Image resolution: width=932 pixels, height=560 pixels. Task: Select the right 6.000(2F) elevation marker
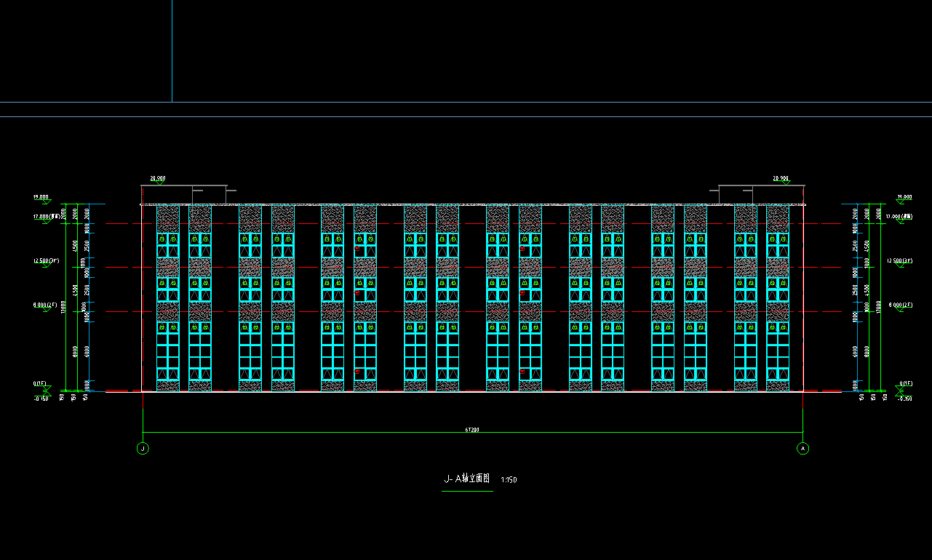[x=899, y=306]
